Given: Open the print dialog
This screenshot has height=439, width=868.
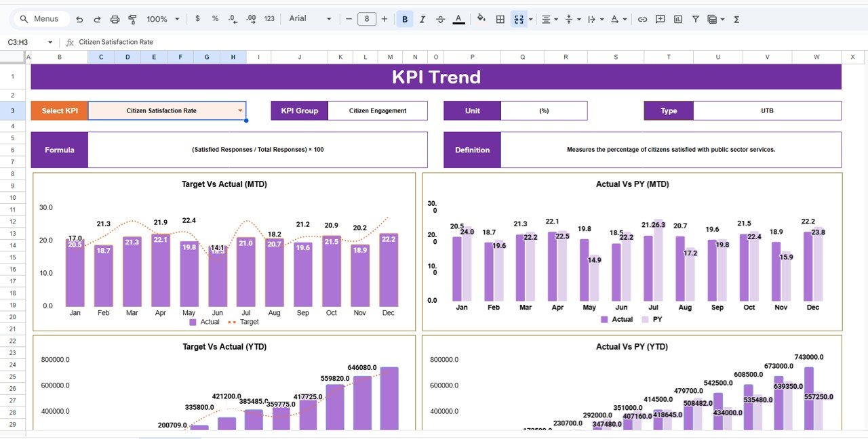Looking at the screenshot, I should point(115,19).
